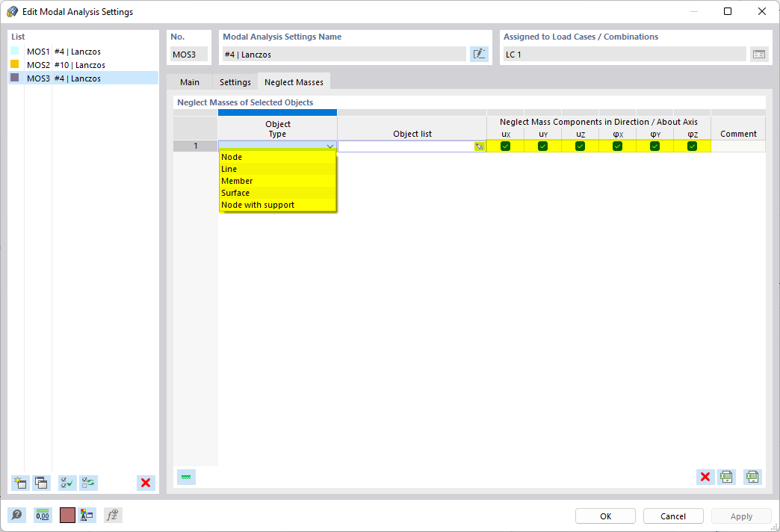This screenshot has width=780, height=532.
Task: Click the Object list column header
Action: pyautogui.click(x=412, y=129)
